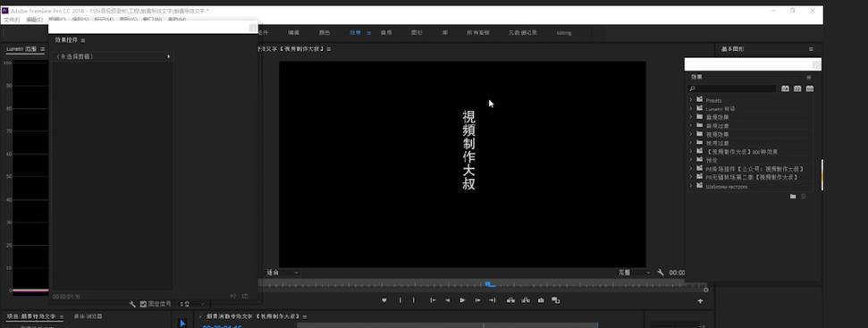Open Lumetri scope settings wrench
Screen dimensions: 868x328
[x=132, y=304]
